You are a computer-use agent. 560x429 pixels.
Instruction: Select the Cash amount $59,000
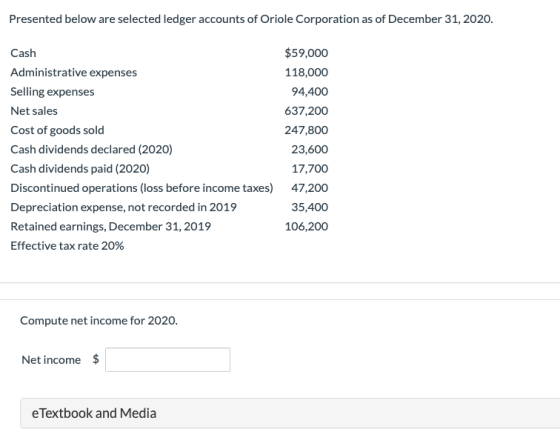tap(306, 53)
